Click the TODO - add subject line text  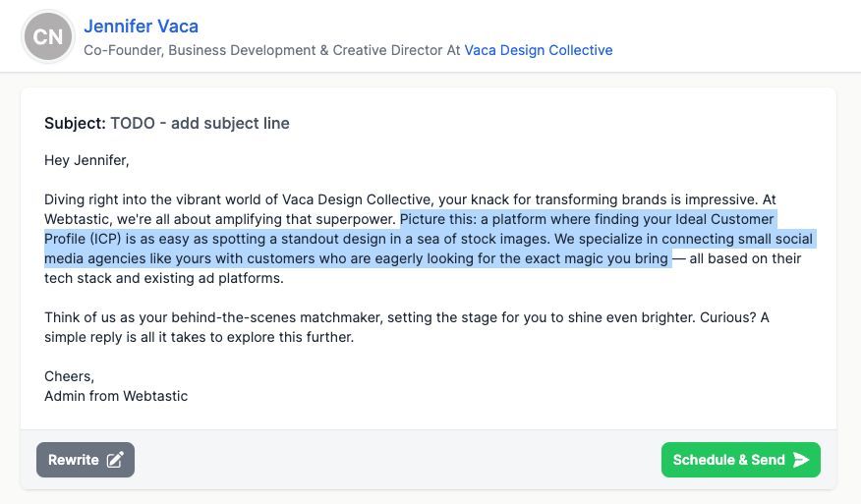(x=200, y=124)
